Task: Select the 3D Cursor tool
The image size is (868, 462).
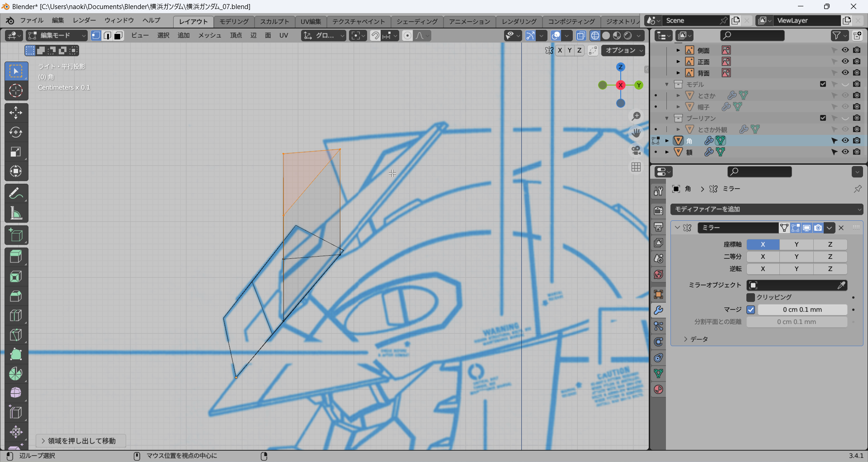Action: click(16, 90)
